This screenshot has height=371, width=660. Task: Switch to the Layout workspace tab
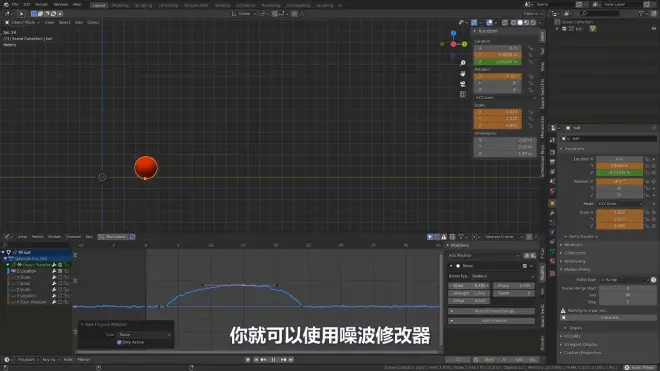pos(99,5)
